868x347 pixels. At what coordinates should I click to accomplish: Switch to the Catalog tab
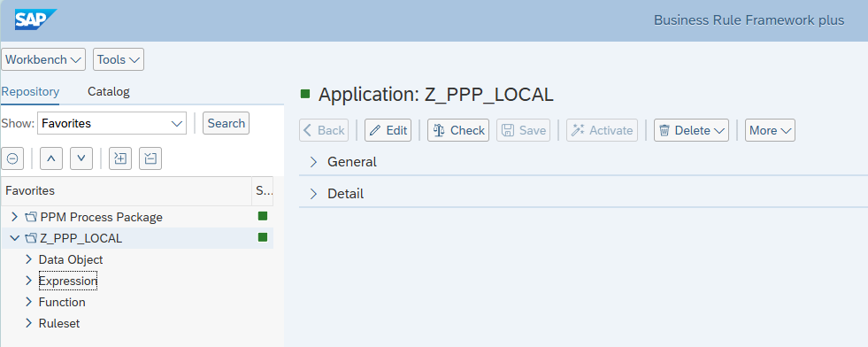[109, 91]
